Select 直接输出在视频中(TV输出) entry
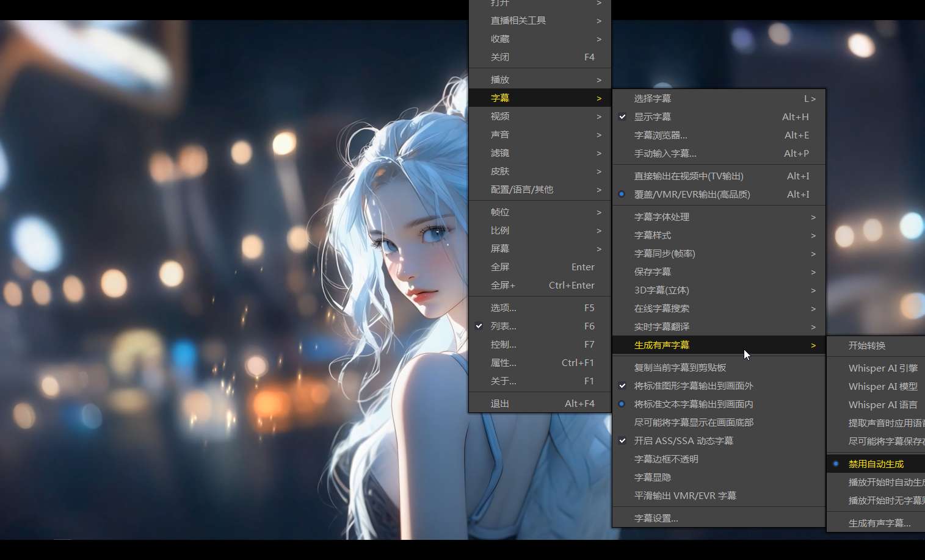Viewport: 925px width, 560px height. pyautogui.click(x=719, y=176)
